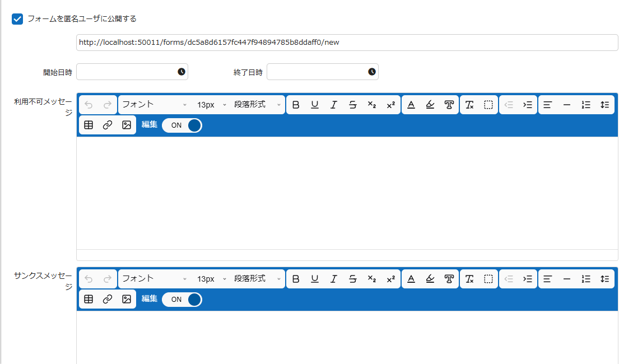Open フォント dropdown in サンクスメッセージ editor
This screenshot has width=633, height=364.
155,279
